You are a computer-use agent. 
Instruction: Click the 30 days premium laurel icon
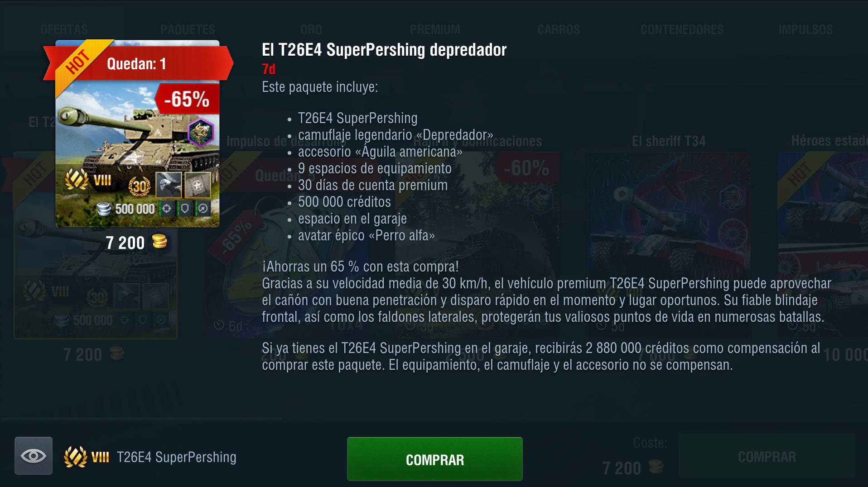click(139, 186)
